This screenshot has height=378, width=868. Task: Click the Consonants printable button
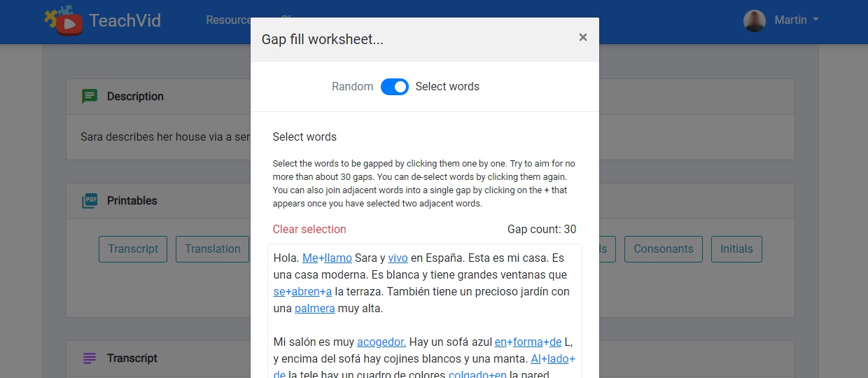coord(663,249)
